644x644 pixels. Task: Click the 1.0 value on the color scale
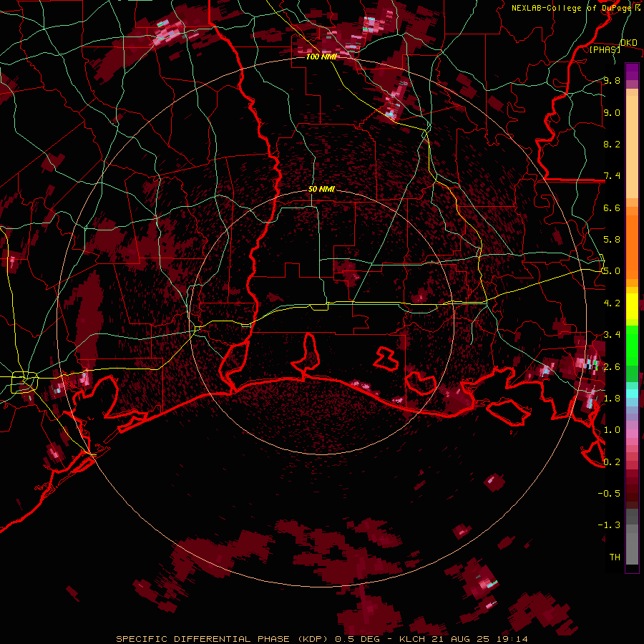pos(612,430)
